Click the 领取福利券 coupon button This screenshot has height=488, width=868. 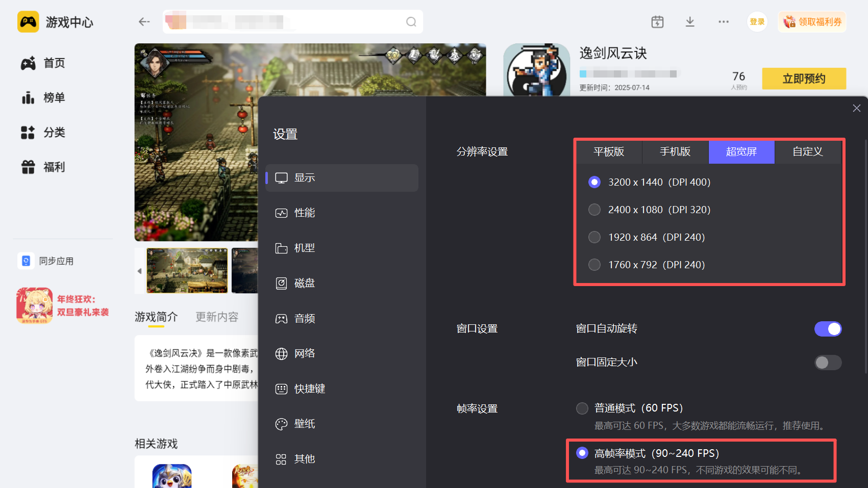pyautogui.click(x=812, y=22)
